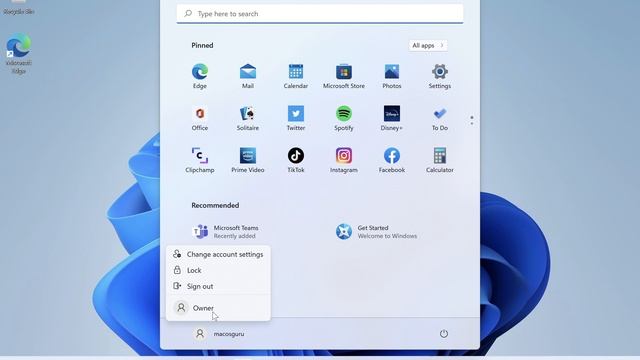Launch Mail from pinned apps
The width and height of the screenshot is (640, 360).
(x=248, y=76)
